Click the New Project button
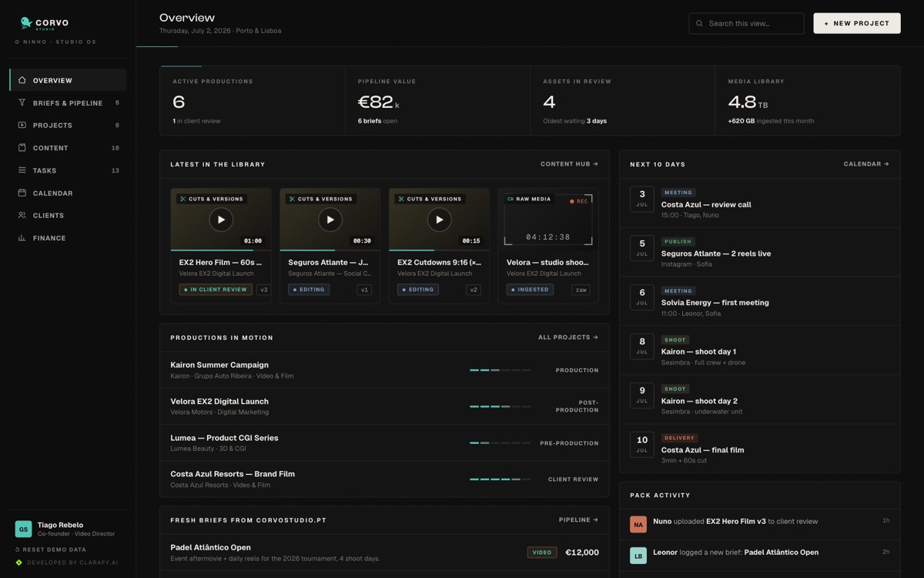 tap(857, 23)
